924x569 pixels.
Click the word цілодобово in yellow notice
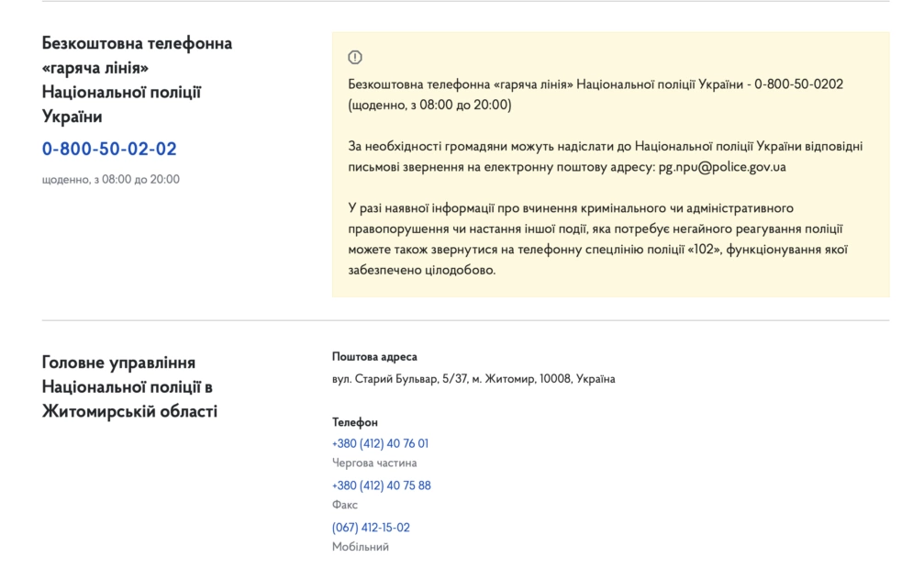click(461, 270)
